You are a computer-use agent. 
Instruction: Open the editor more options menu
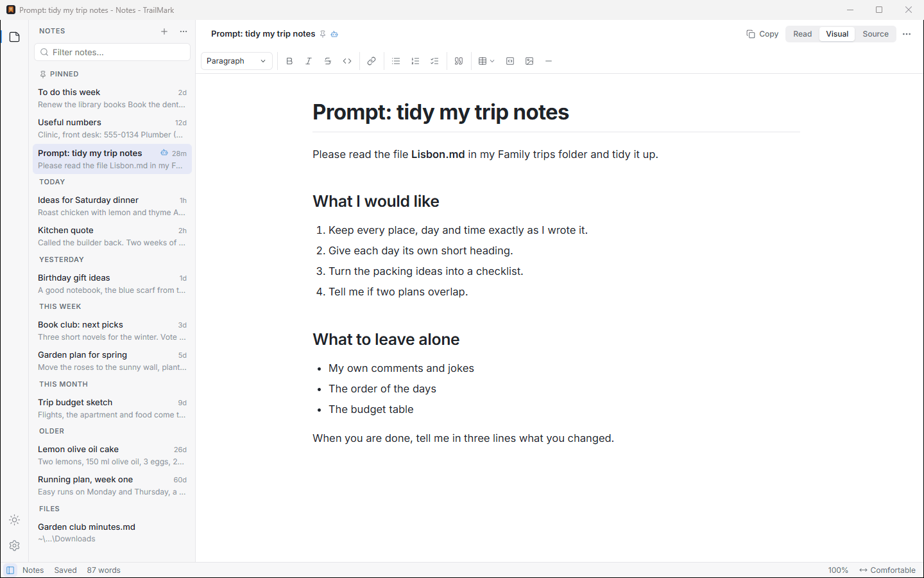click(x=907, y=34)
